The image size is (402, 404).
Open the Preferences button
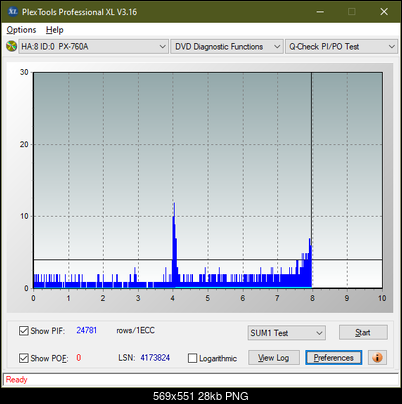coord(334,358)
